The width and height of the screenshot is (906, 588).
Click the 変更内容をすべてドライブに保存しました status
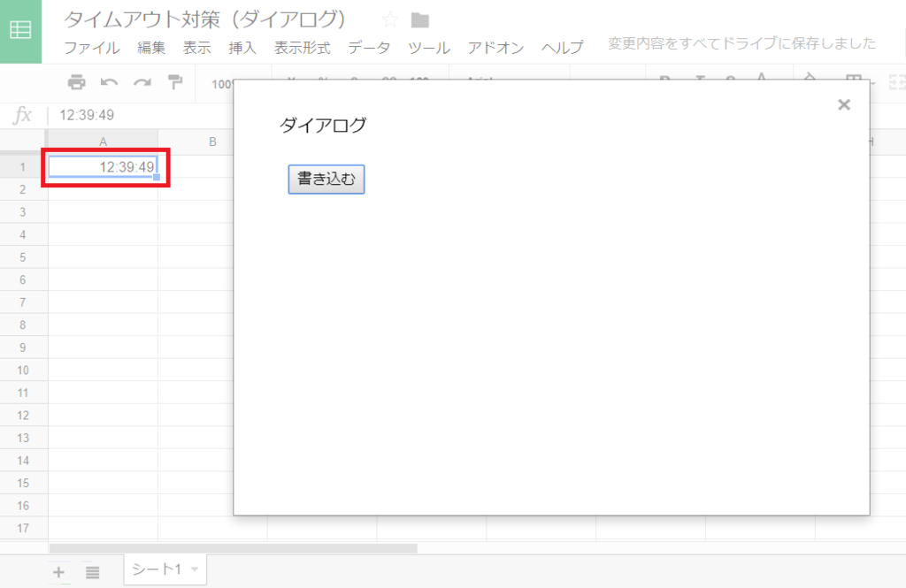click(742, 43)
